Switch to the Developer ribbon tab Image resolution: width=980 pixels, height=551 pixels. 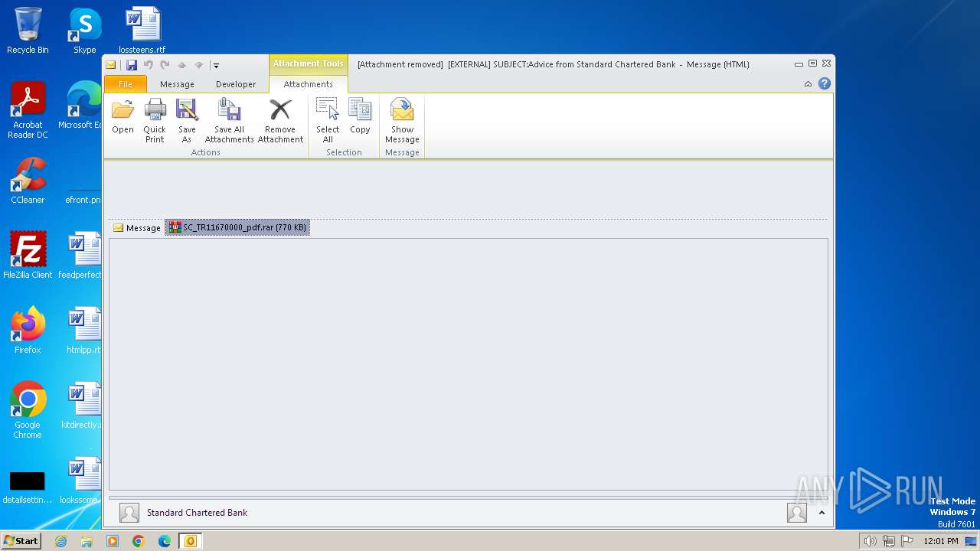pyautogui.click(x=236, y=84)
